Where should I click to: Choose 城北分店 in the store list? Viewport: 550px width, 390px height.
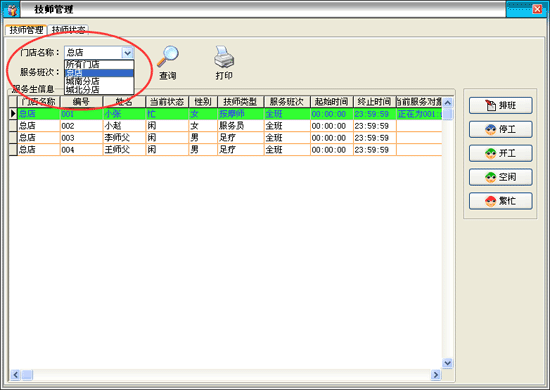pyautogui.click(x=99, y=89)
